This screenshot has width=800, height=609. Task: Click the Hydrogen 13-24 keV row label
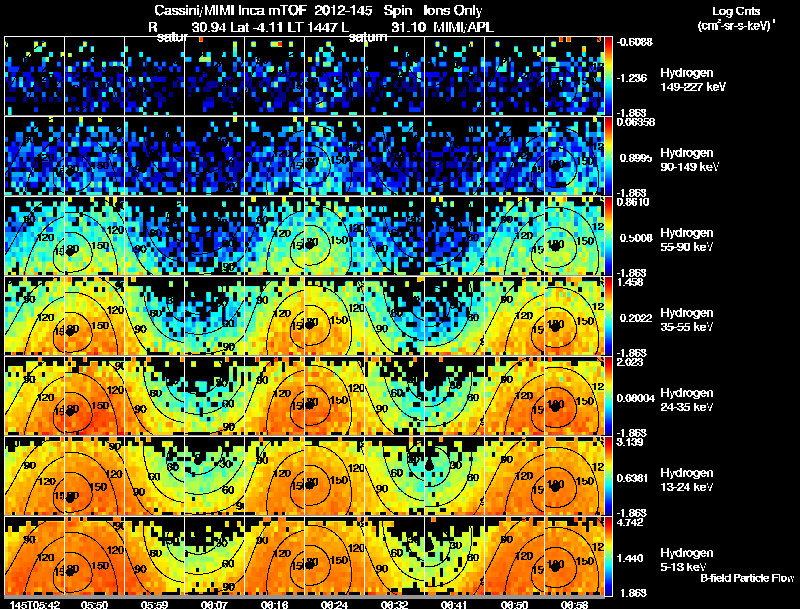coord(687,480)
